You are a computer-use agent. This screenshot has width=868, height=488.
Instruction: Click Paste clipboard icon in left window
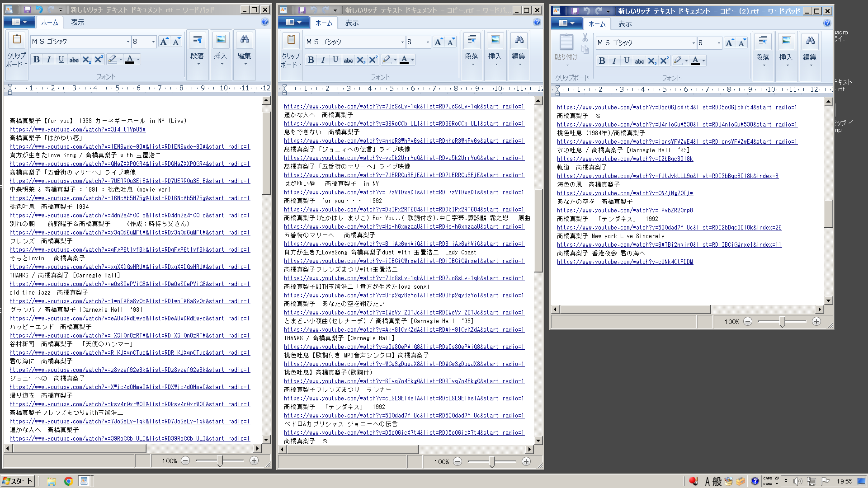pyautogui.click(x=17, y=40)
